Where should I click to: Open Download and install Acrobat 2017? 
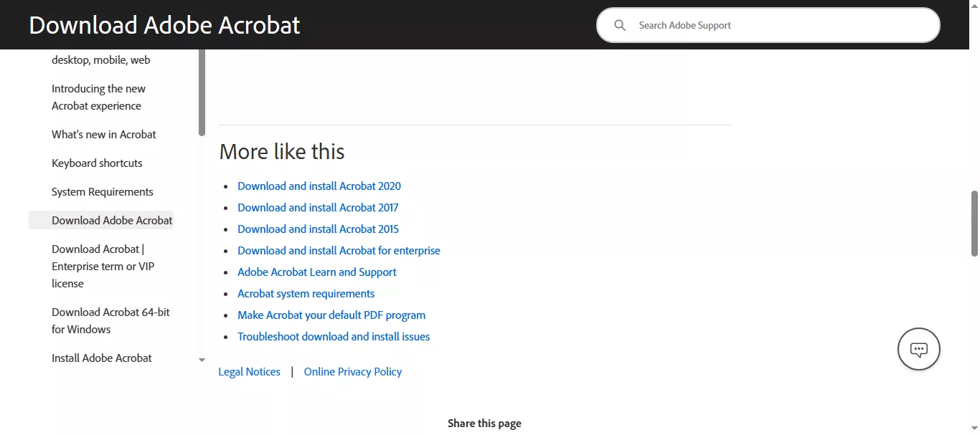click(x=318, y=207)
